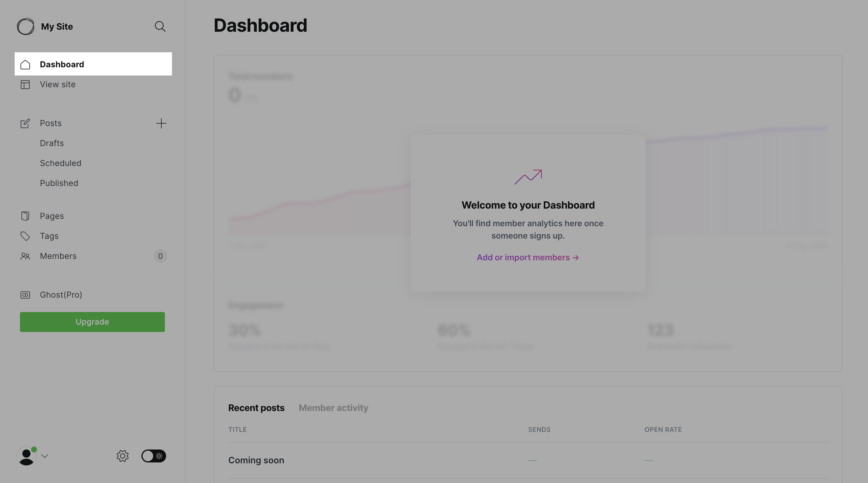Go to Published posts

point(59,183)
